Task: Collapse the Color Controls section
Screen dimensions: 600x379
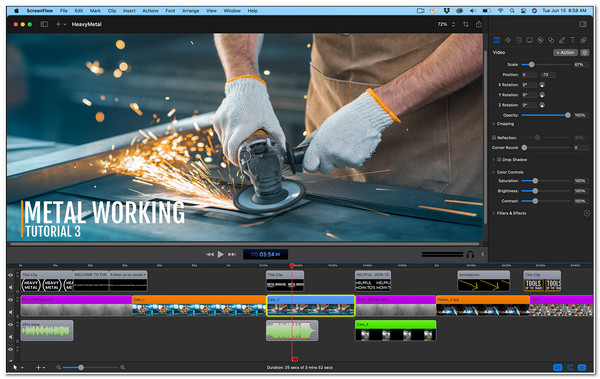Action: 494,172
